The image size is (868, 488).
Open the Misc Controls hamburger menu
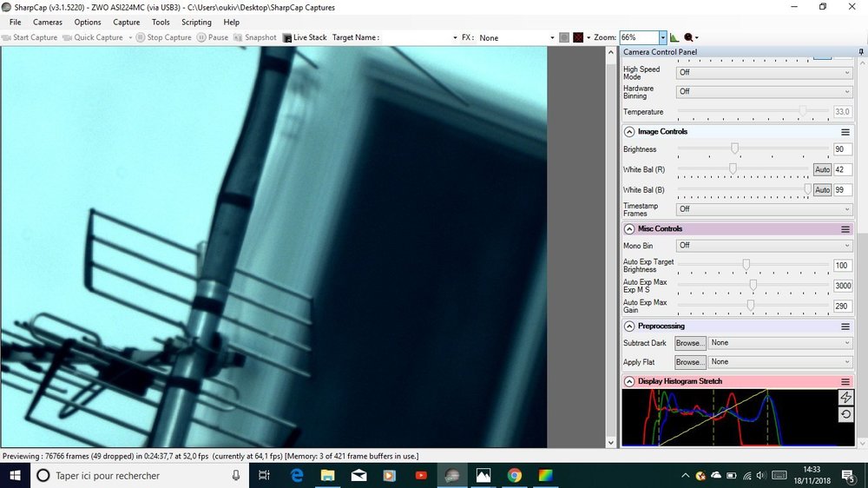tap(845, 228)
